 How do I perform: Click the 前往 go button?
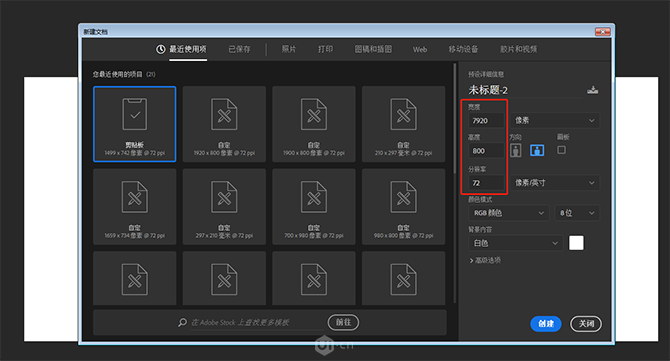(343, 322)
